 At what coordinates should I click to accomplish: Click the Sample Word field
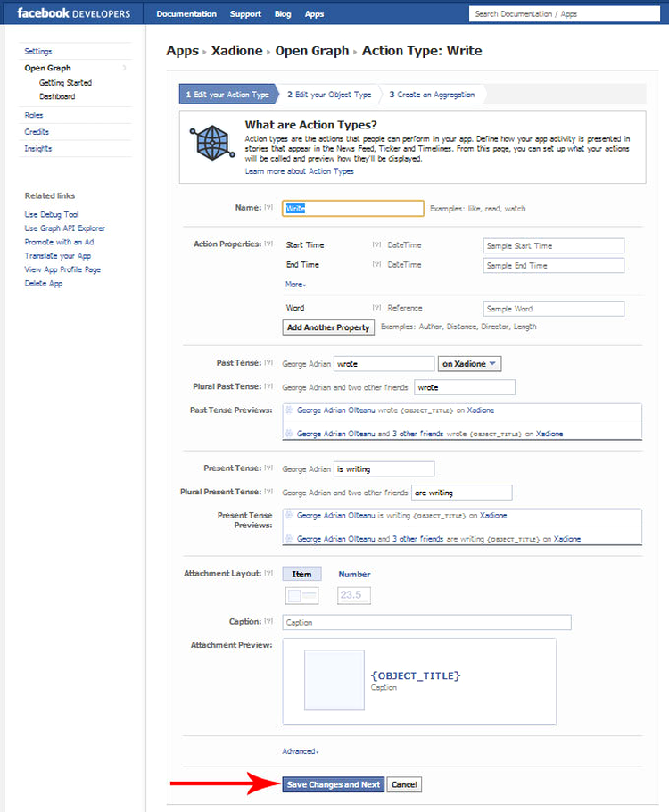[554, 308]
